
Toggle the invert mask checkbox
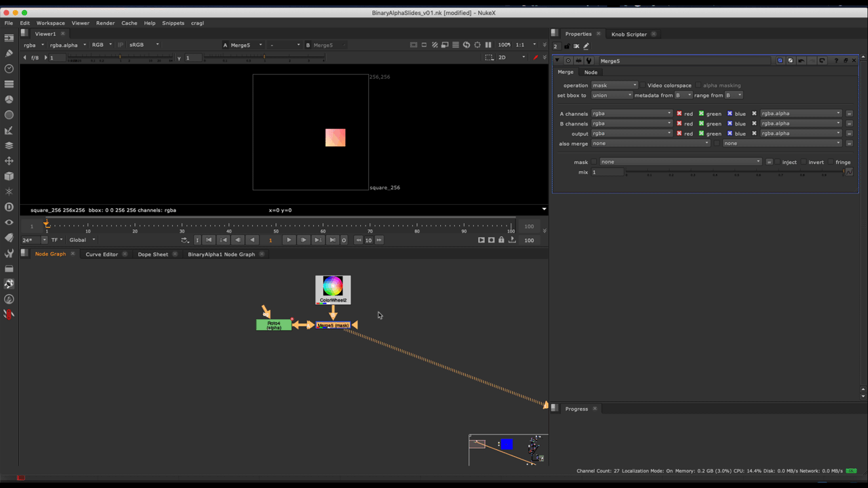click(804, 162)
